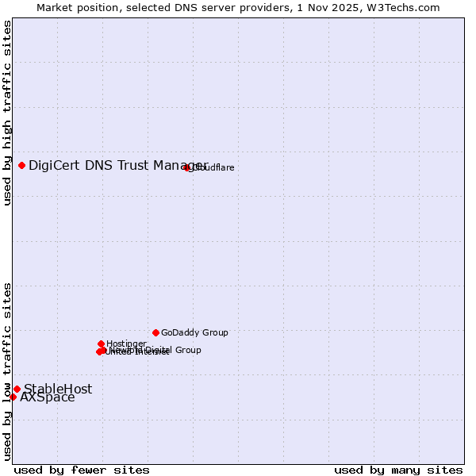This screenshot has height=476, width=476.
Task: Select the GoDaddy Group red dot
Action: [155, 332]
